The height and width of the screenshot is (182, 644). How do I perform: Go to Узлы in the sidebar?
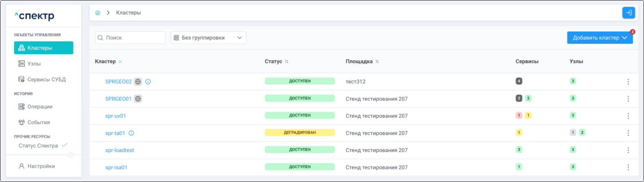tap(34, 64)
